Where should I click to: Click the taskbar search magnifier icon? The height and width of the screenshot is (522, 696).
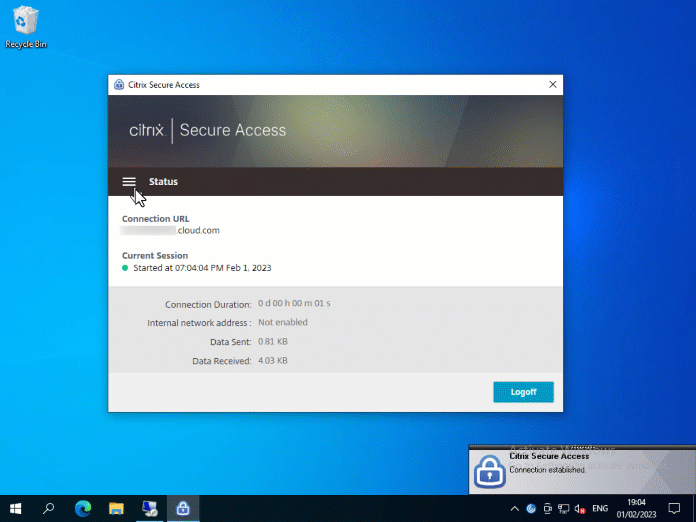(x=49, y=508)
